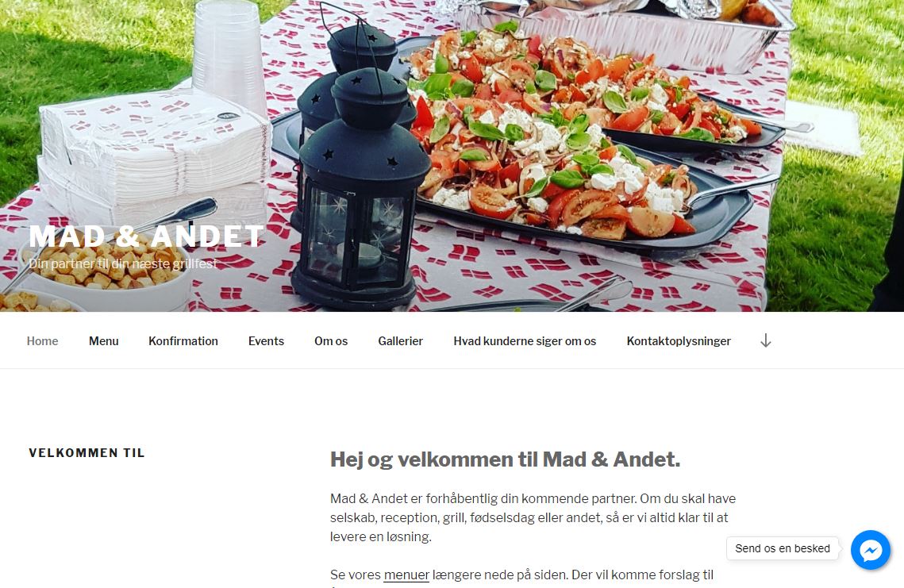Image resolution: width=904 pixels, height=588 pixels.
Task: Click the 'Hej og velkommen til Mad & Andet' heading
Action: click(505, 459)
